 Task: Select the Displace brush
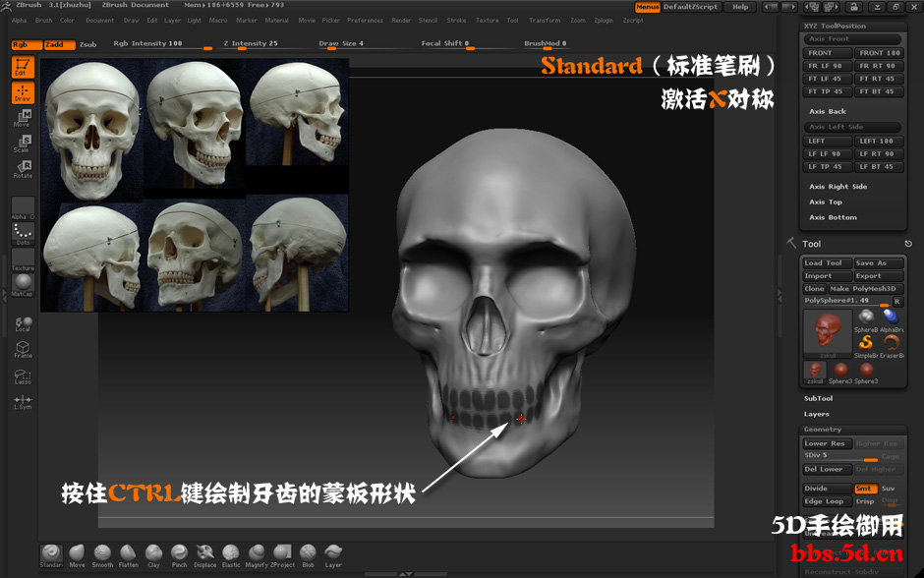pos(205,556)
